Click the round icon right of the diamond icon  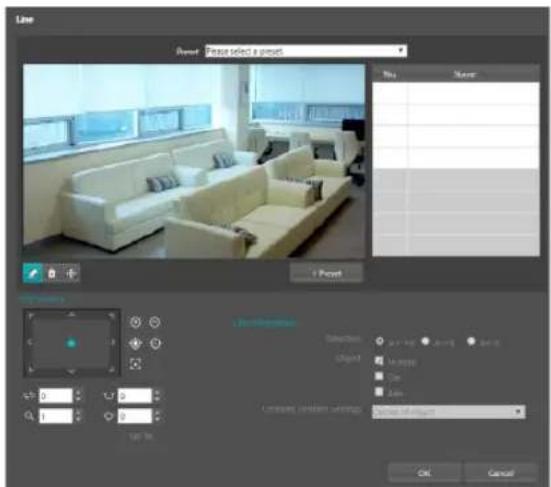click(155, 343)
